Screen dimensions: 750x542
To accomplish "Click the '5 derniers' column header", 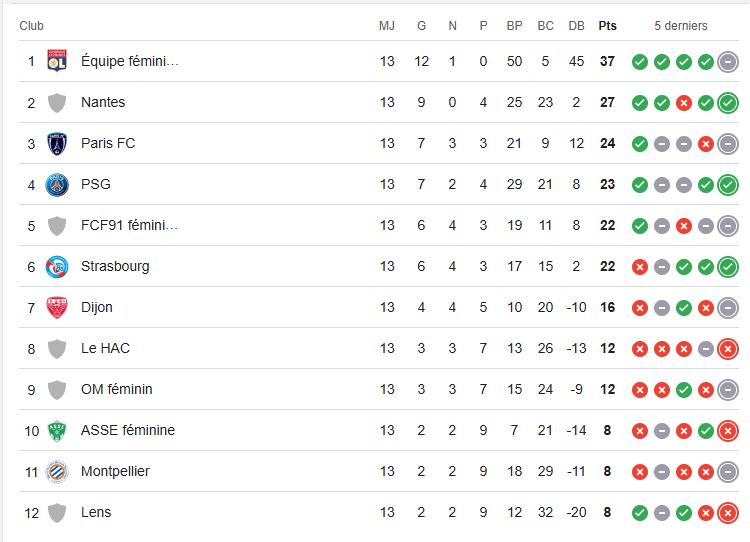I will click(681, 26).
